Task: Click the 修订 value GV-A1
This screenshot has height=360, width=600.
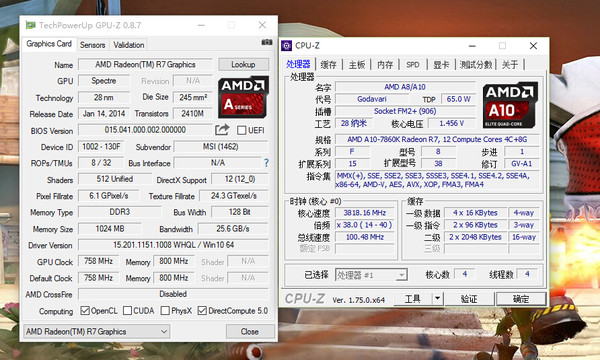Action: pos(522,164)
